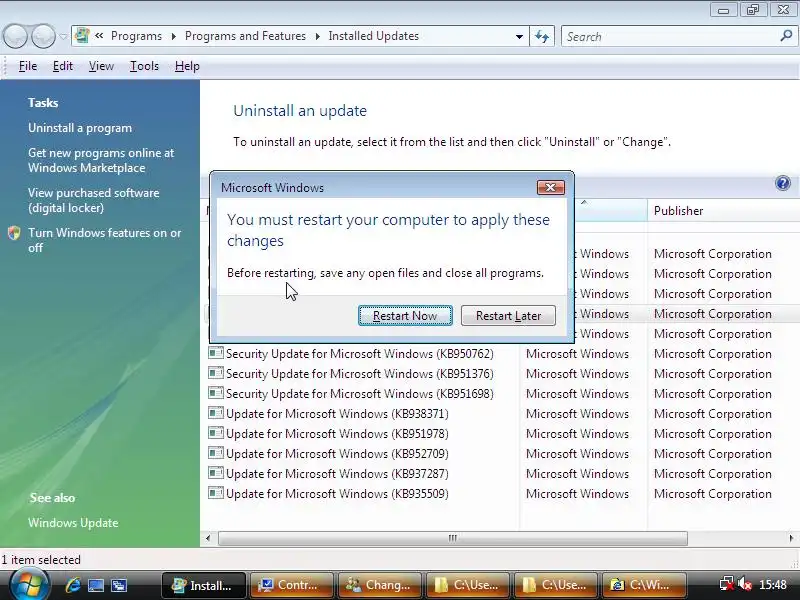Choose Restart Later in the dialog
Screen dimensions: 800x600
[x=508, y=316]
